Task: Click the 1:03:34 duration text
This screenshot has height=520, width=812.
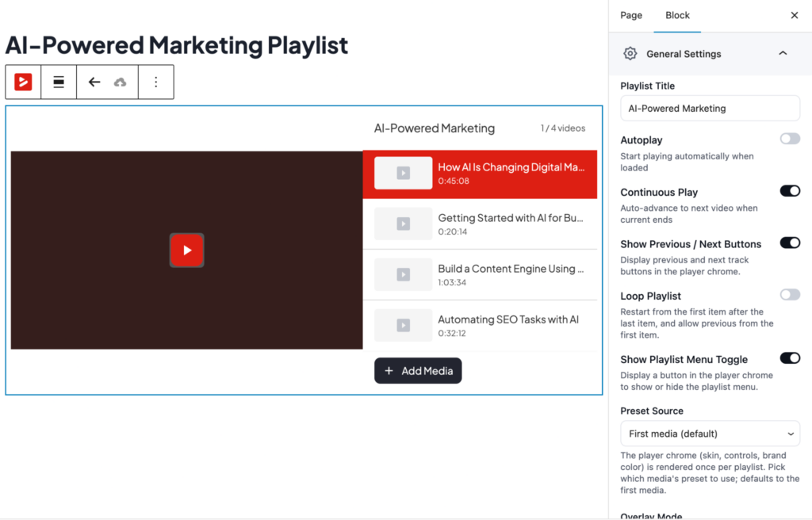Action: click(x=452, y=283)
